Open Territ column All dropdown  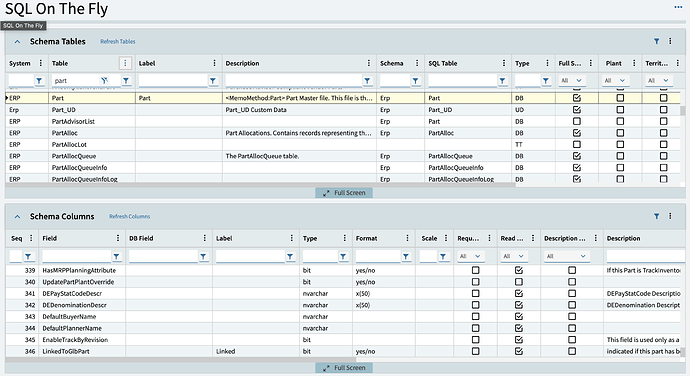(658, 81)
